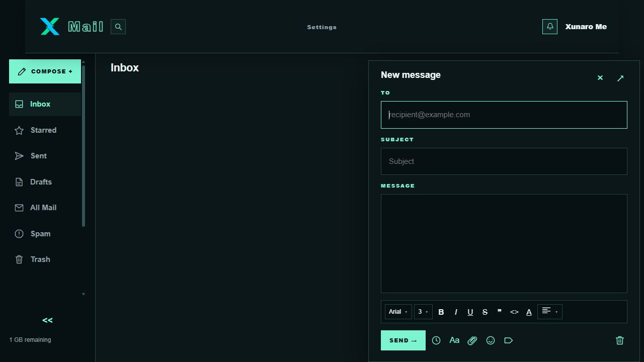Open the notifications bell

[550, 27]
